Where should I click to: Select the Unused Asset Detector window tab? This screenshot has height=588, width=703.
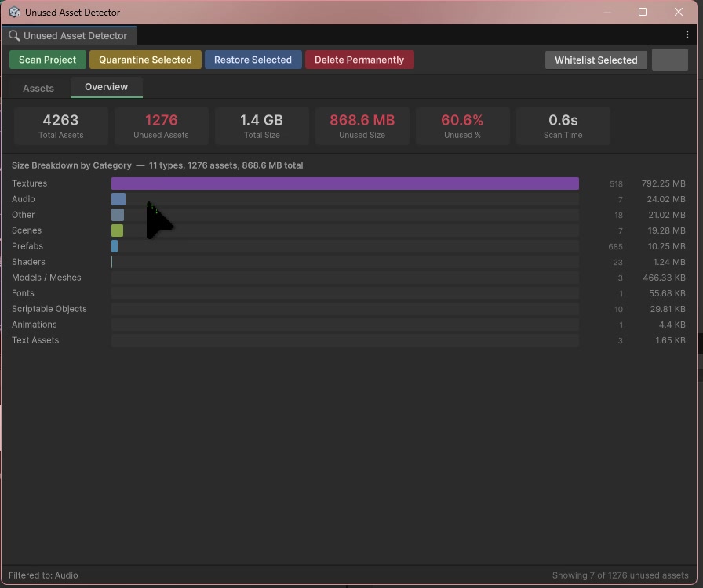point(69,35)
